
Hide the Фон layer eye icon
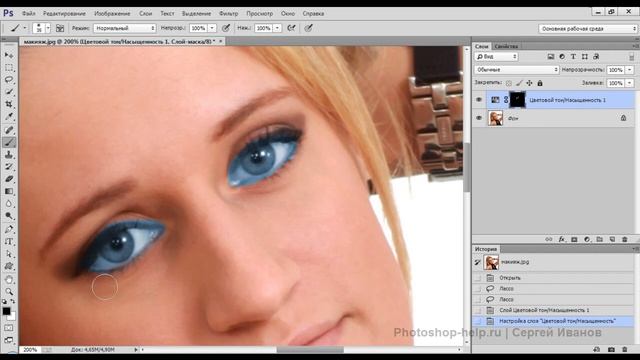point(479,118)
